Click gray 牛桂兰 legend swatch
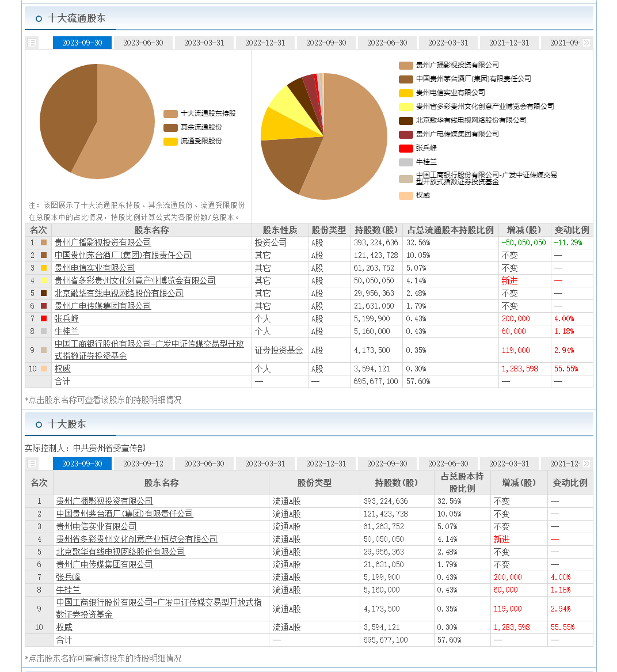617x672 pixels. (406, 162)
